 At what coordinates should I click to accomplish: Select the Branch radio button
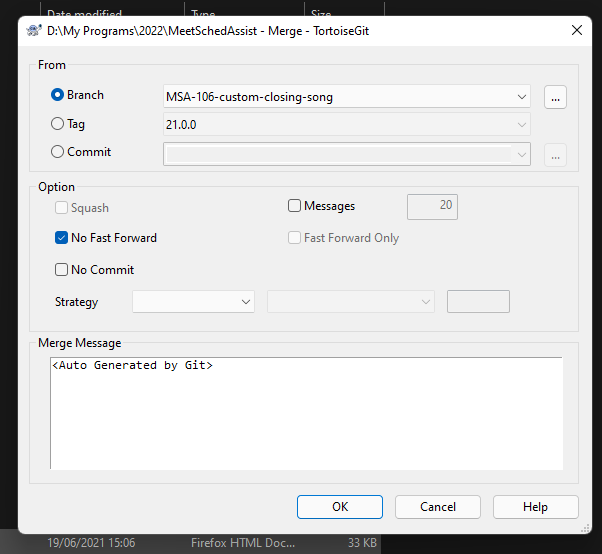point(57,95)
